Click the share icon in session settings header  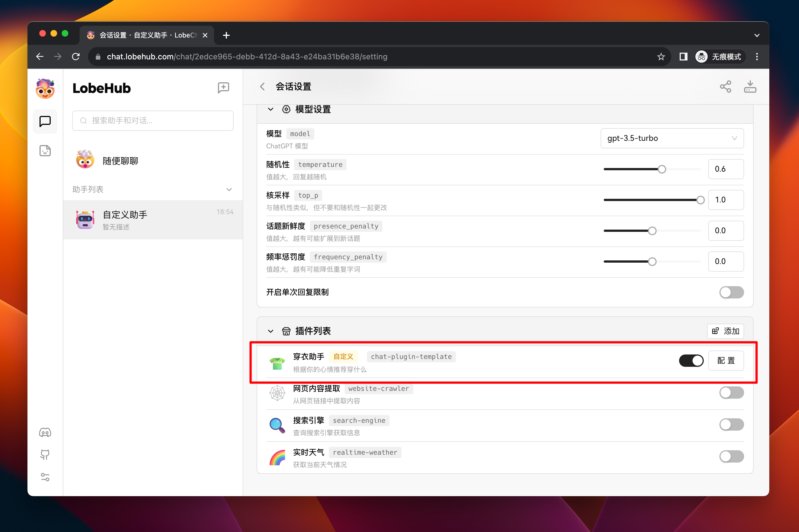pos(725,87)
